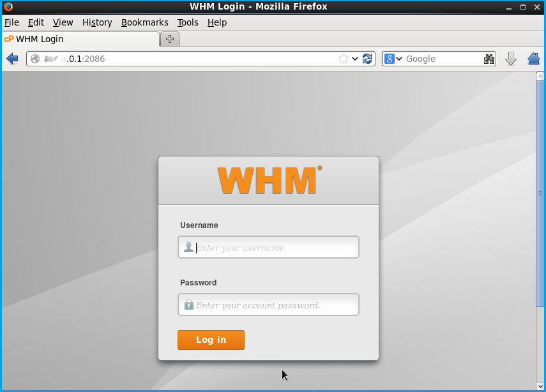This screenshot has width=546, height=392.
Task: Expand the URL history dropdown arrow
Action: tap(355, 59)
